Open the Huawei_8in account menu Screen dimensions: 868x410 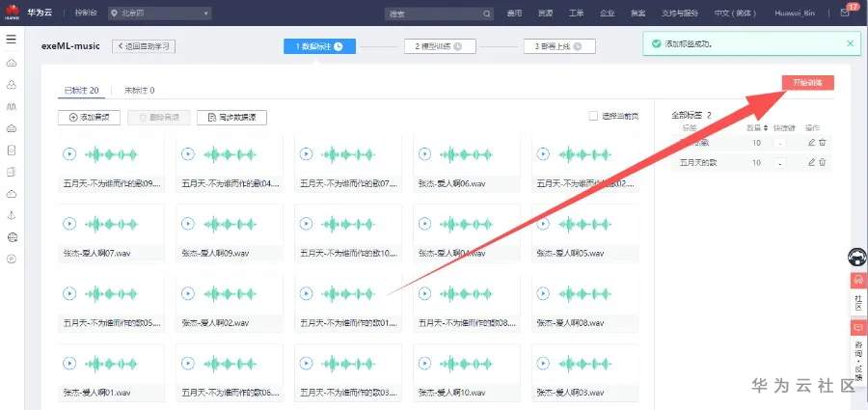pos(795,14)
